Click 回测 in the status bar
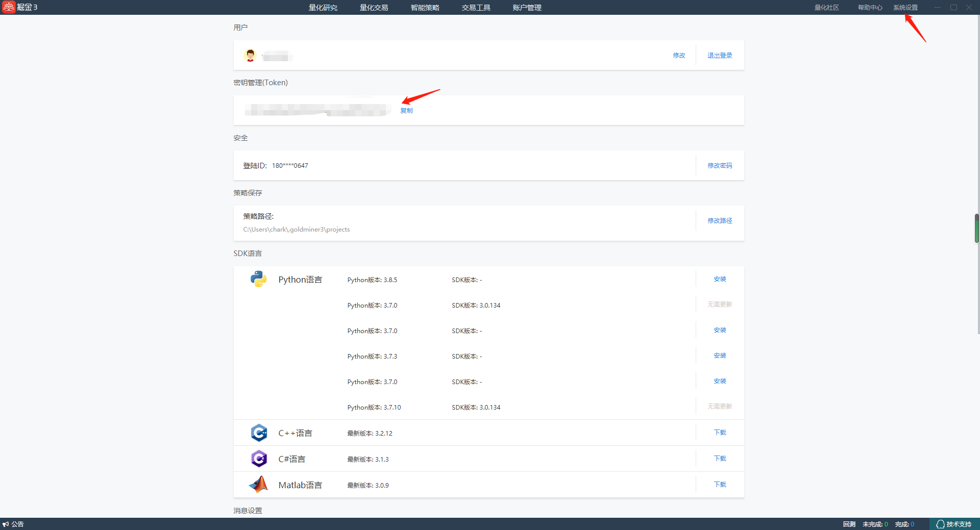Screen dimensions: 980x530 click(x=849, y=524)
